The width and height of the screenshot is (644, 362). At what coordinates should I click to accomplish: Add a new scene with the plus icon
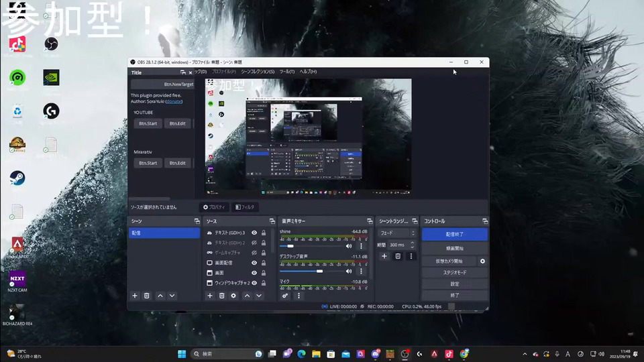pyautogui.click(x=135, y=296)
